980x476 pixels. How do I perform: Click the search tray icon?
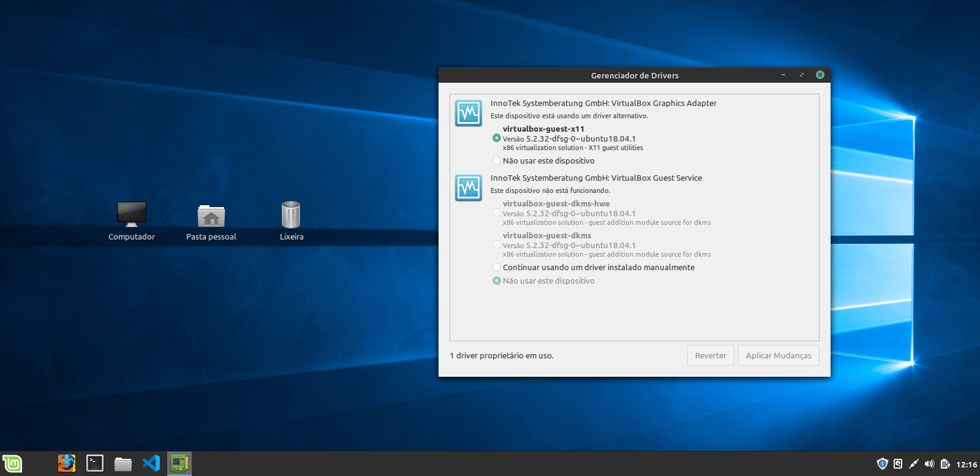tap(898, 464)
